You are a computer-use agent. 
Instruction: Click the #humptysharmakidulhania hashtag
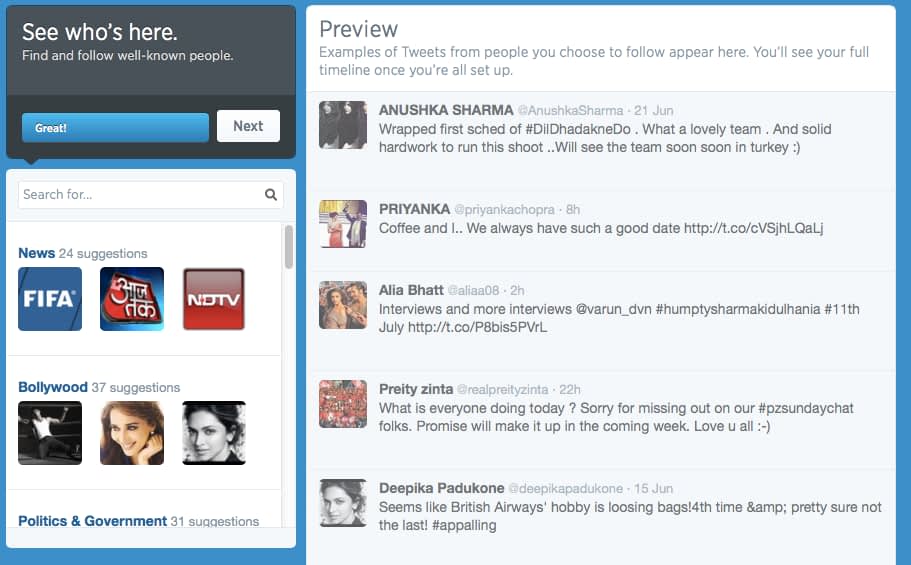click(738, 309)
